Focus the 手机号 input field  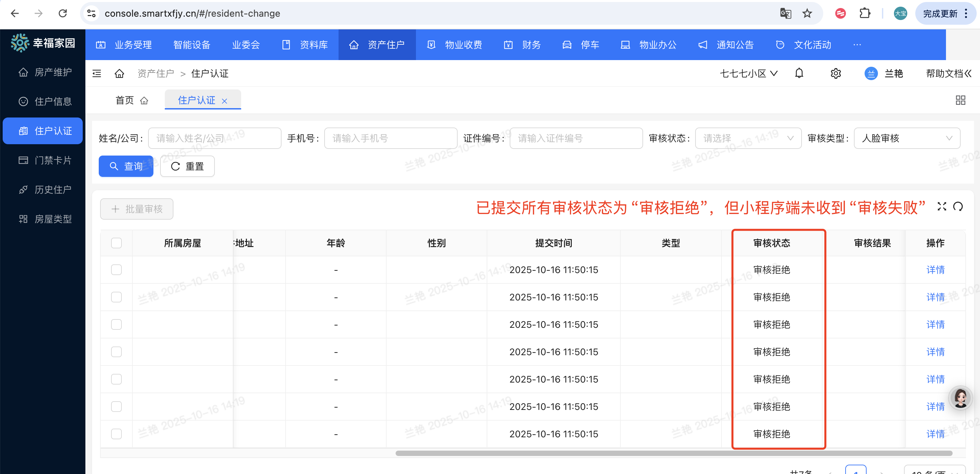(391, 138)
